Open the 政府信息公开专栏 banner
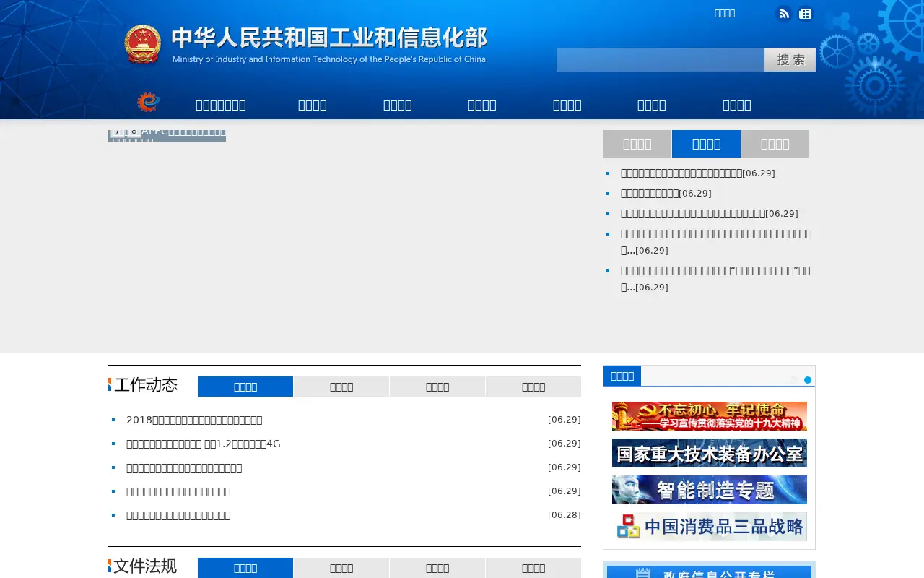 pos(710,572)
